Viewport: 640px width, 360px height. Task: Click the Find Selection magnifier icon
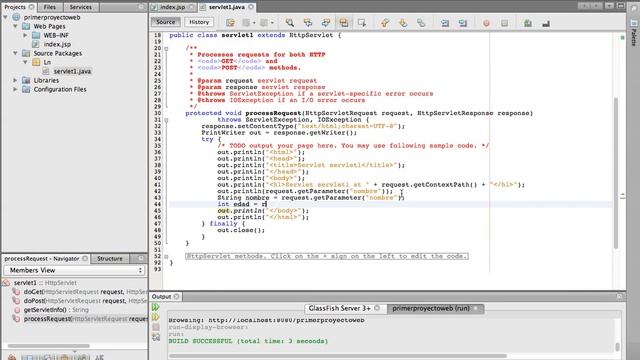290,22
